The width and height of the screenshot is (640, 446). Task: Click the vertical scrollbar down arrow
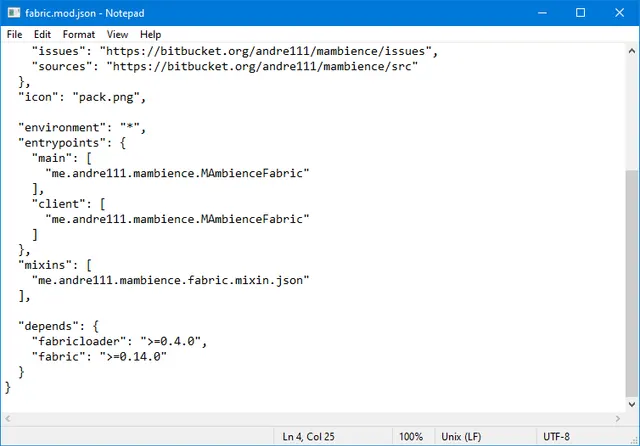(x=631, y=404)
